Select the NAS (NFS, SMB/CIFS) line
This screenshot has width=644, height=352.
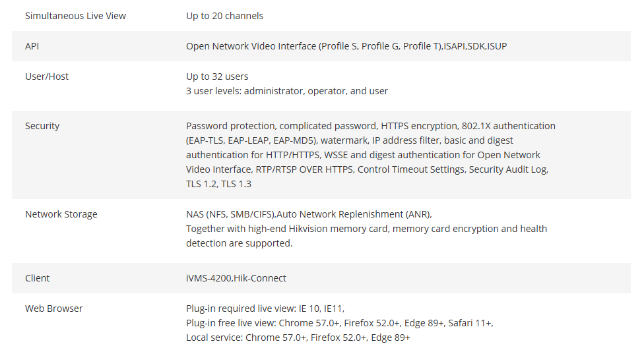(x=309, y=215)
